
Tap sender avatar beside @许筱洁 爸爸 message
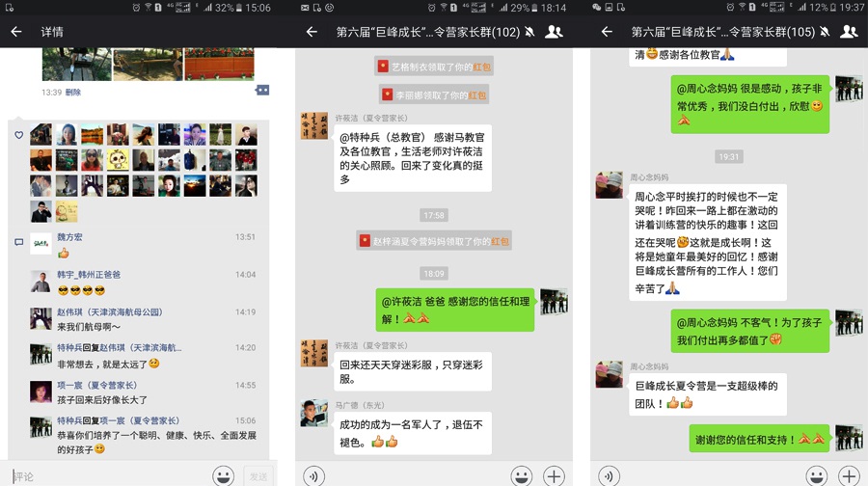click(x=554, y=302)
